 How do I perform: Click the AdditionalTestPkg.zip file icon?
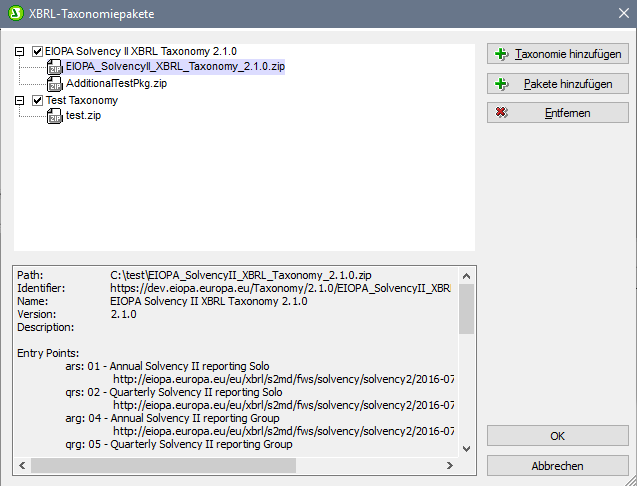tap(55, 84)
